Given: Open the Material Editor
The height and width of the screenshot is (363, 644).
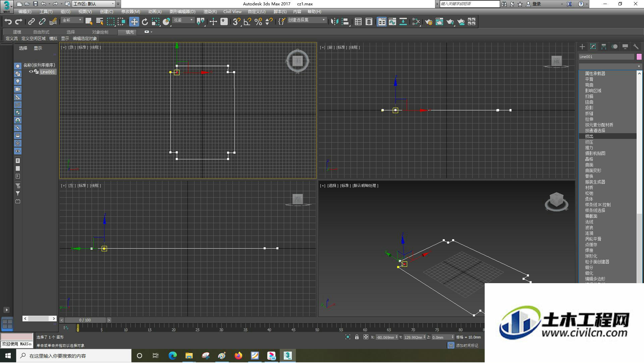Looking at the screenshot, I should coord(416,22).
